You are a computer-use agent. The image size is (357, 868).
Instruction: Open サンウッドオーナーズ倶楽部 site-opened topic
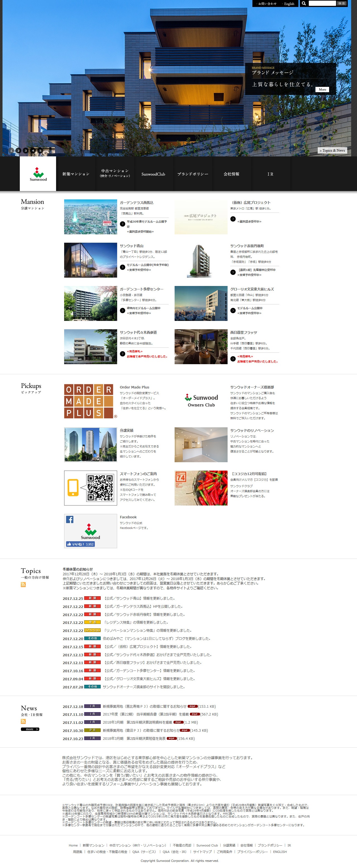[144, 687]
